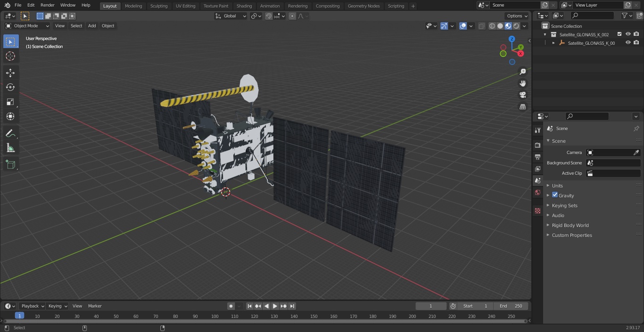Uncheck Satellite_GLONASS_K_002 collection exclude checkbox
The image size is (644, 332).
tap(619, 34)
